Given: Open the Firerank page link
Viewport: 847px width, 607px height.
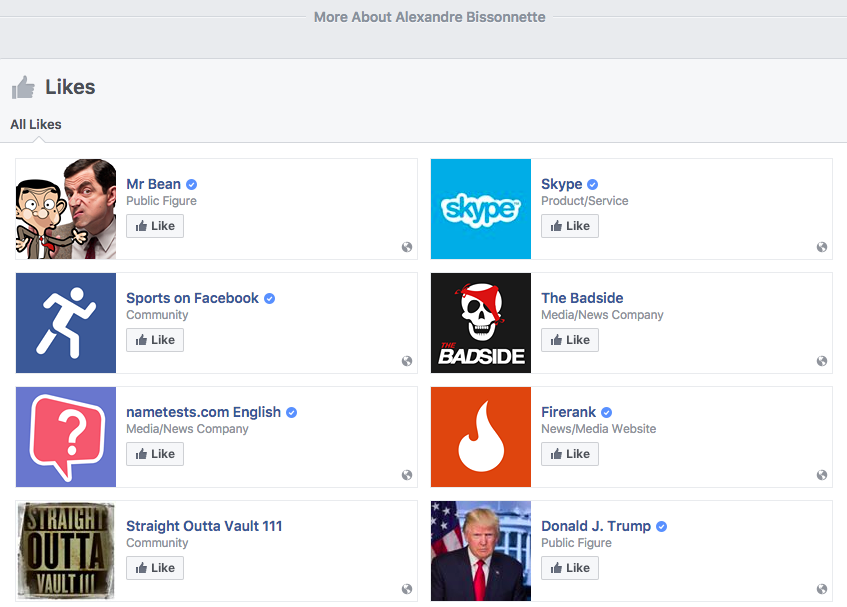Looking at the screenshot, I should [568, 412].
